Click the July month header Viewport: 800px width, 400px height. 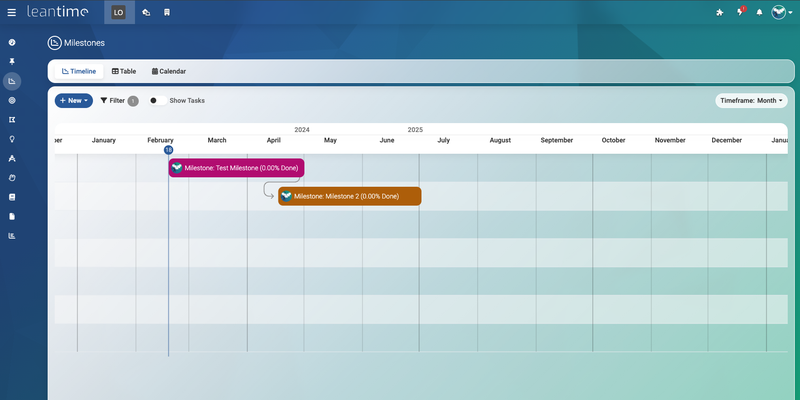[444, 140]
